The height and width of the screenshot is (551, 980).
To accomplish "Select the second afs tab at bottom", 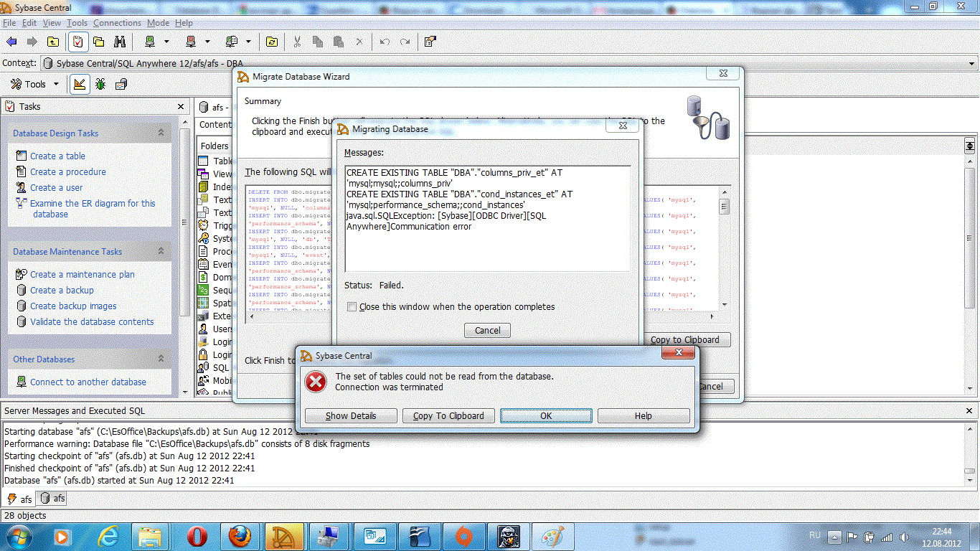I will click(x=52, y=499).
